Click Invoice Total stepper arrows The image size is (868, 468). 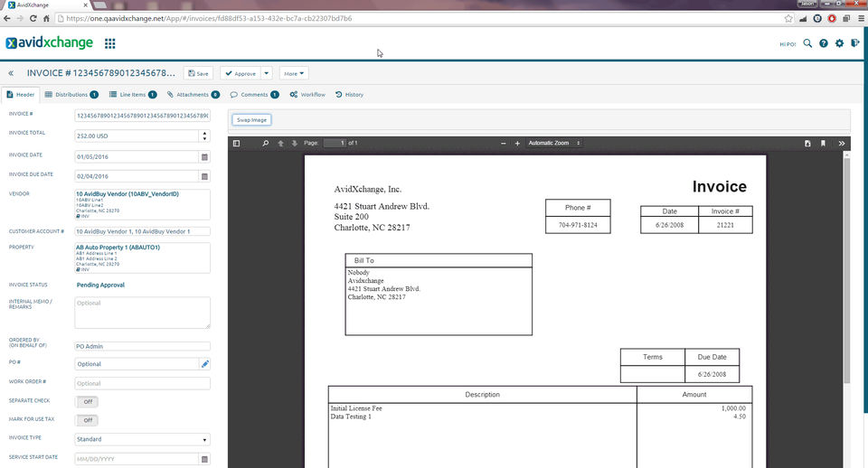[205, 136]
